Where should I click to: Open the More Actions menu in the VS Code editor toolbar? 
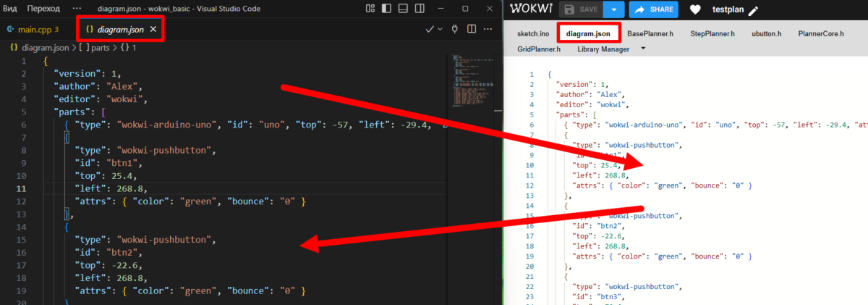point(489,30)
